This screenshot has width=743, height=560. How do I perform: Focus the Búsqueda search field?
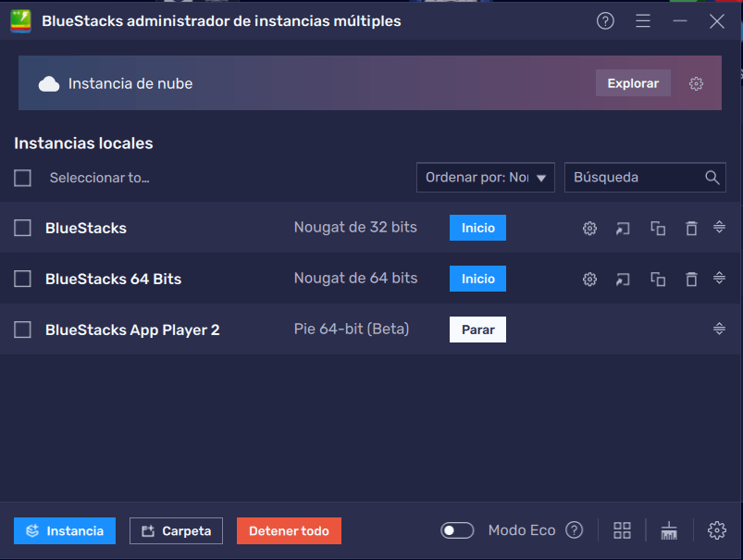(645, 178)
